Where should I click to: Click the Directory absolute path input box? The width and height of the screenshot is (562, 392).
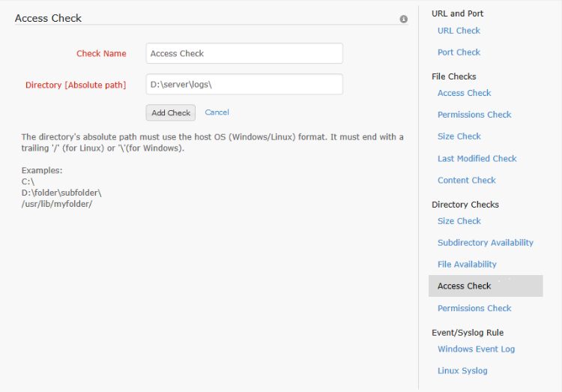click(x=244, y=85)
